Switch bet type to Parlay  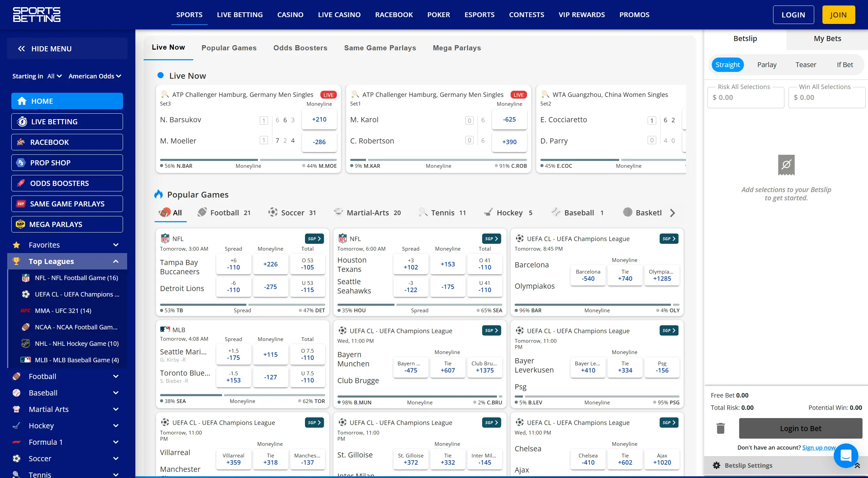[x=767, y=65]
